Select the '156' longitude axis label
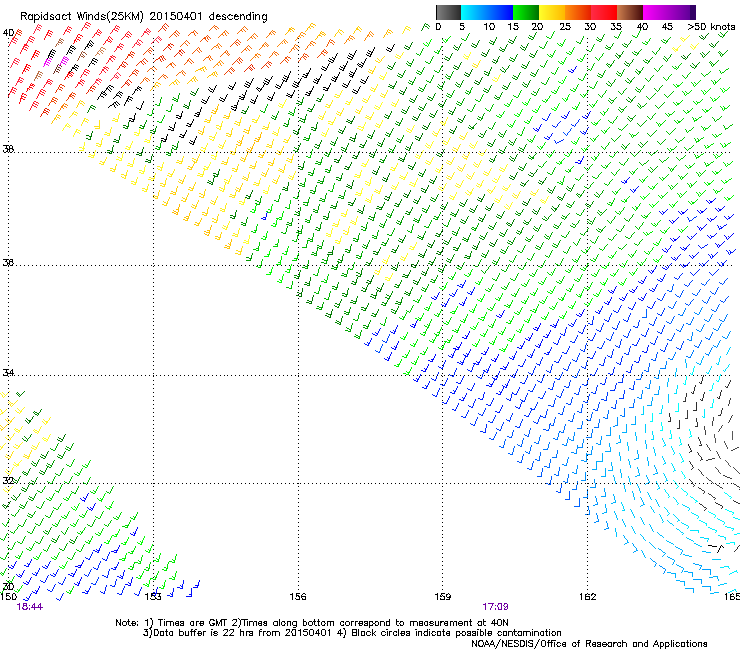Viewport: 740px width, 650px height. [x=298, y=597]
